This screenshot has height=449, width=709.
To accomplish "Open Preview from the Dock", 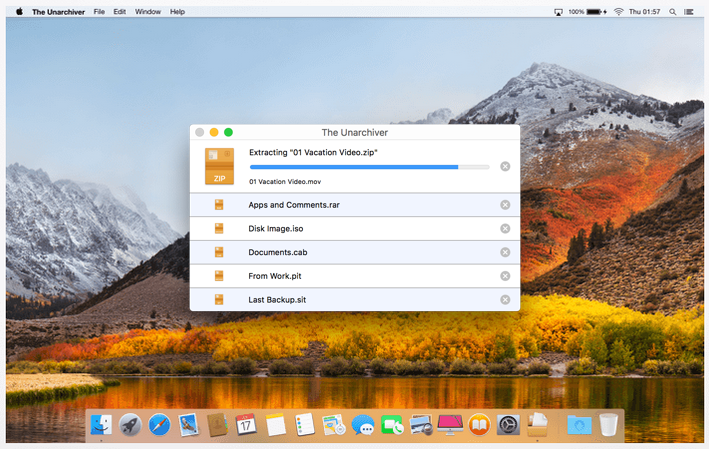I will click(421, 425).
